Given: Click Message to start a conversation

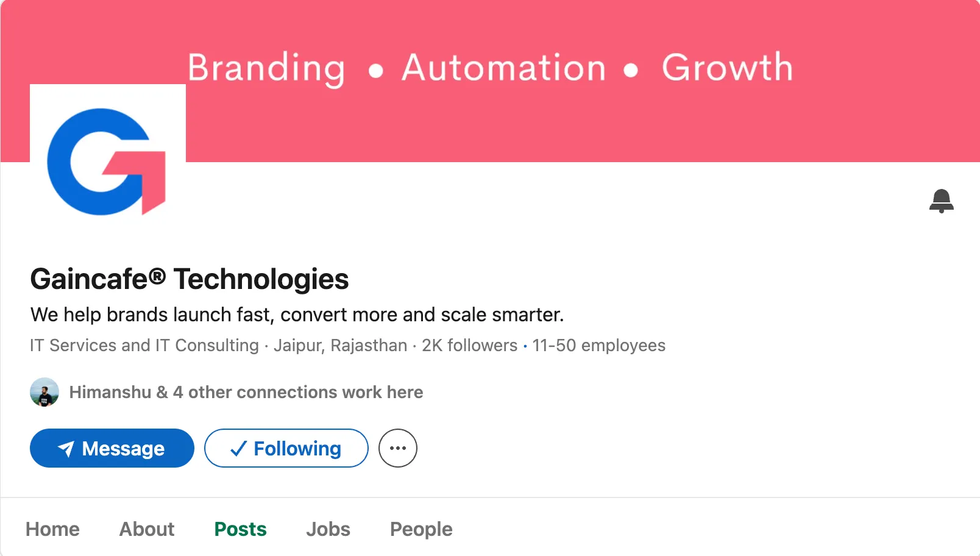Looking at the screenshot, I should pyautogui.click(x=112, y=448).
